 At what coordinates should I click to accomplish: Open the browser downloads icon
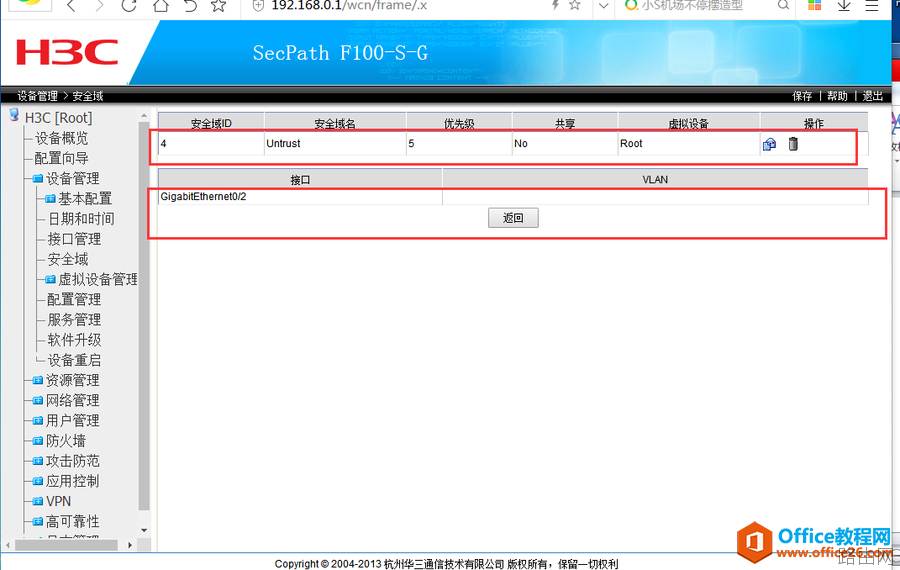(844, 5)
